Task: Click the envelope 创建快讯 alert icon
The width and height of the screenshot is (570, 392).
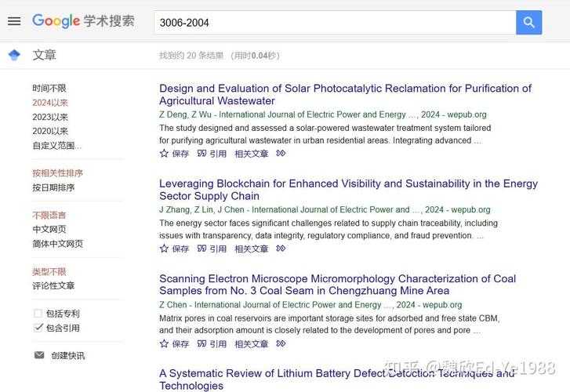Action: click(x=39, y=355)
